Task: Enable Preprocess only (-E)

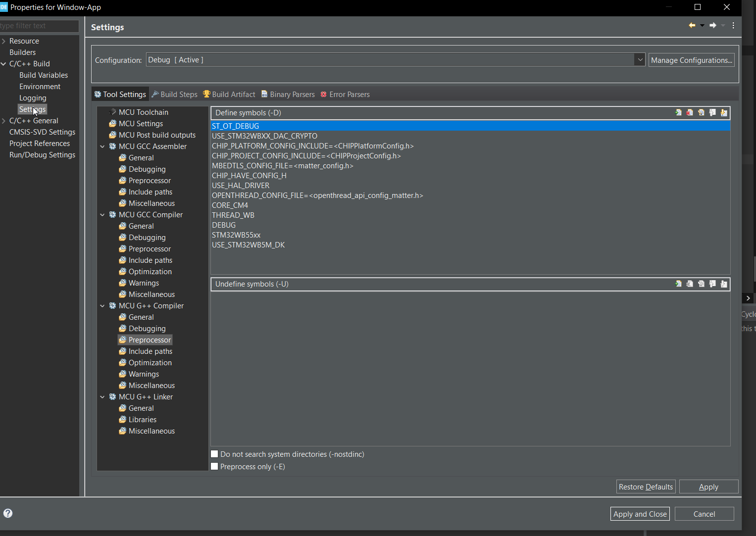Action: 214,466
